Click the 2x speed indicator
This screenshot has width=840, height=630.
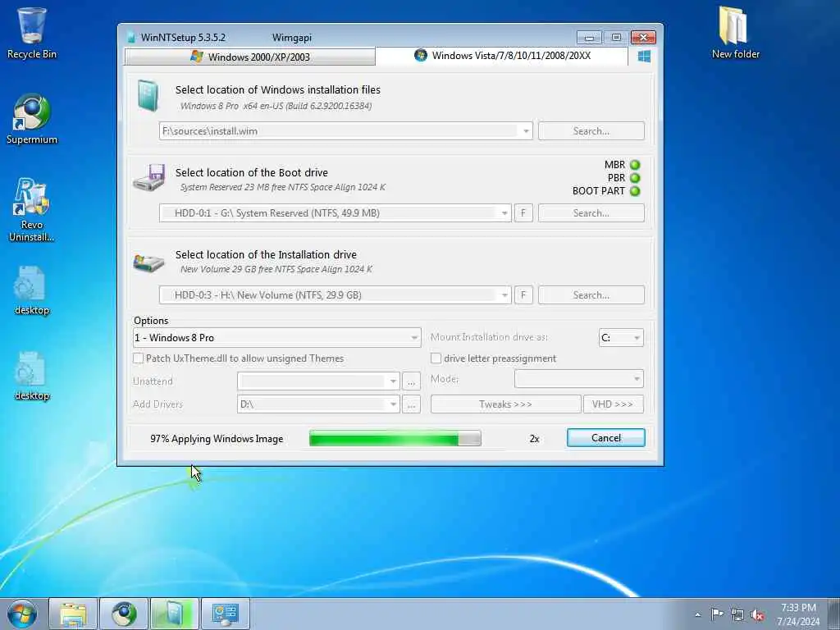(x=534, y=439)
